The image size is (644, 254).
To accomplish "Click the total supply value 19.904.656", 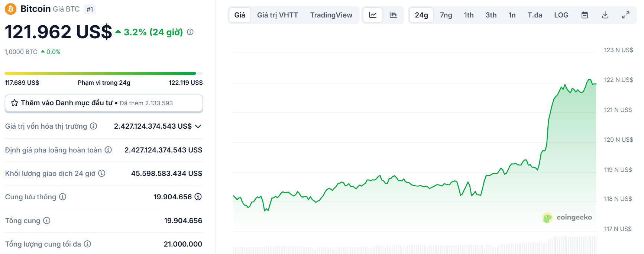I will (x=183, y=221).
